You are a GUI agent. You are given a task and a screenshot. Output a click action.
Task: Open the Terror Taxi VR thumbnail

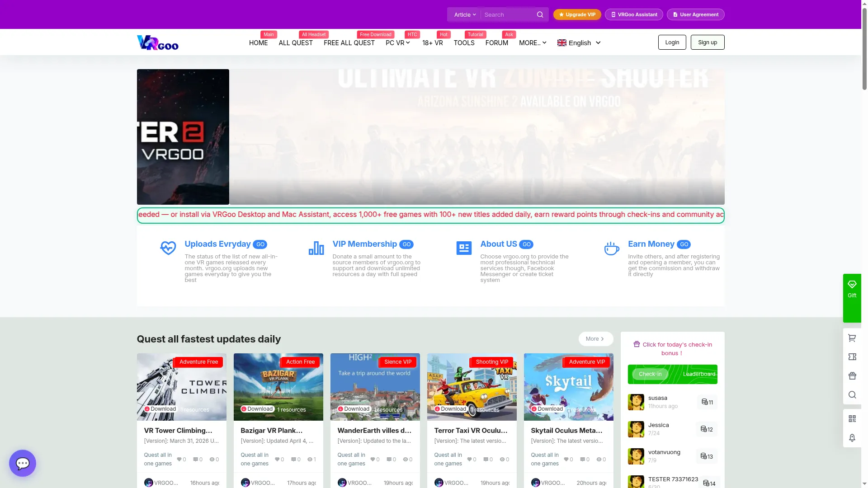[472, 387]
